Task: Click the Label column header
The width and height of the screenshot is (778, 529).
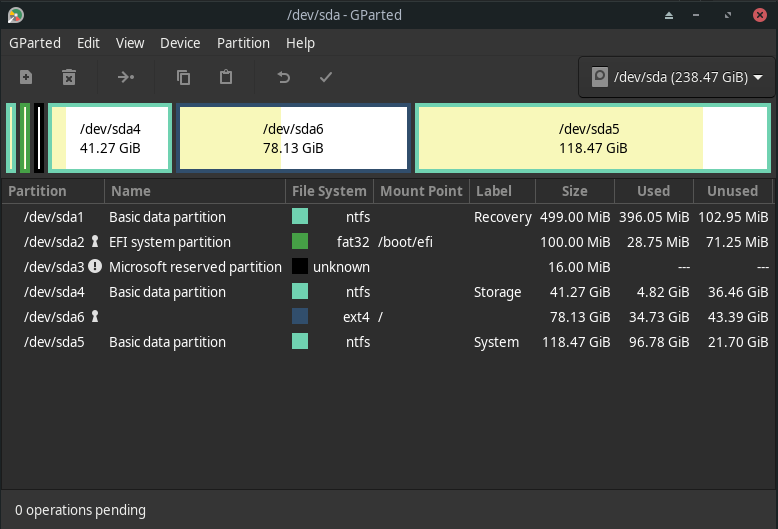Action: [503, 191]
